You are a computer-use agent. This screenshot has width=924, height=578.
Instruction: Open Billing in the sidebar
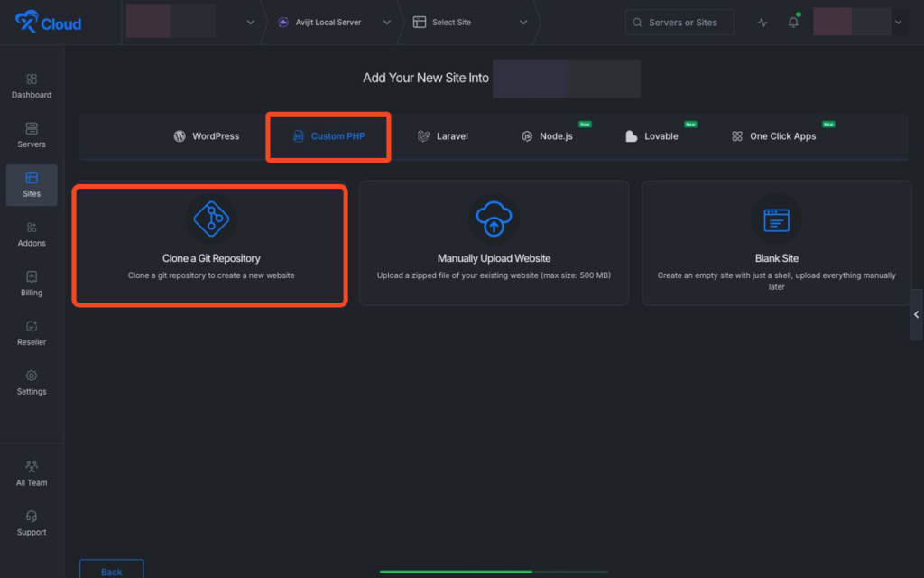32,284
